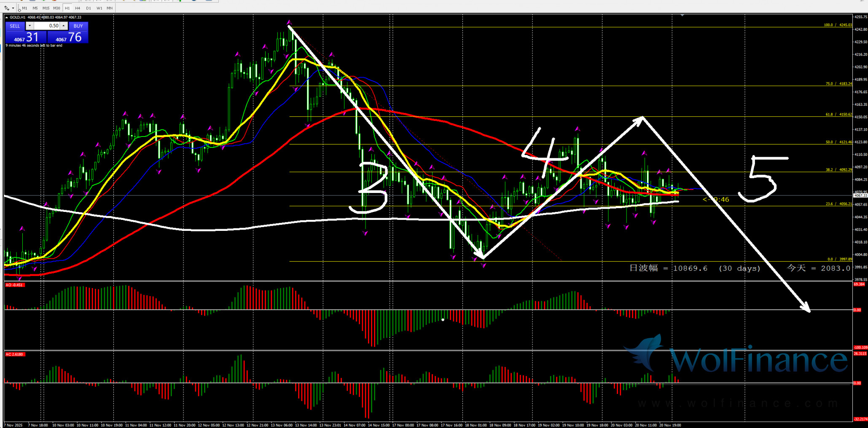
Task: Click the line studies toolbar icon
Action: pyautogui.click(x=6, y=8)
